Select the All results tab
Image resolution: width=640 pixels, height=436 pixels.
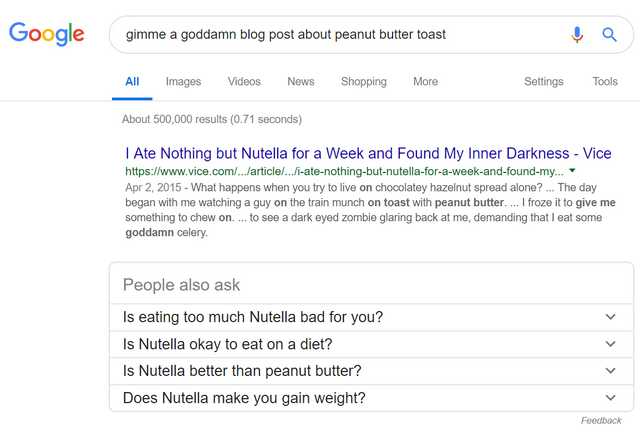(132, 82)
